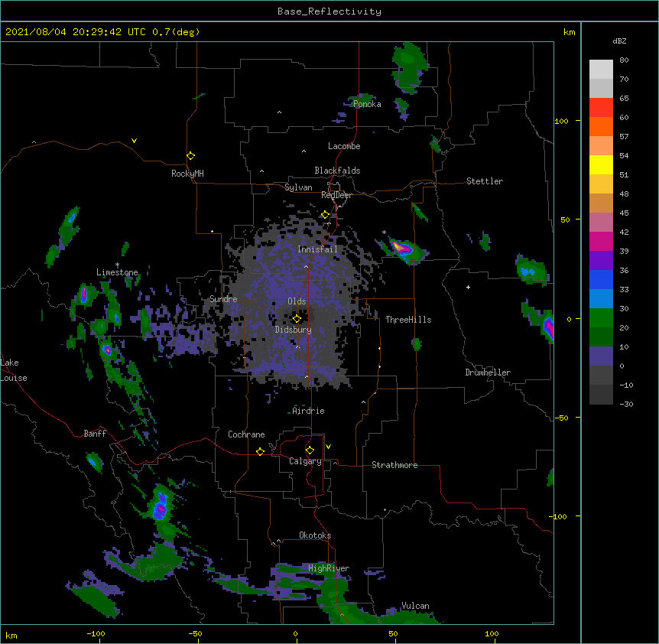Select the magenta 39–42 dBZ legend swatch
The width and height of the screenshot is (659, 644).
coord(601,241)
